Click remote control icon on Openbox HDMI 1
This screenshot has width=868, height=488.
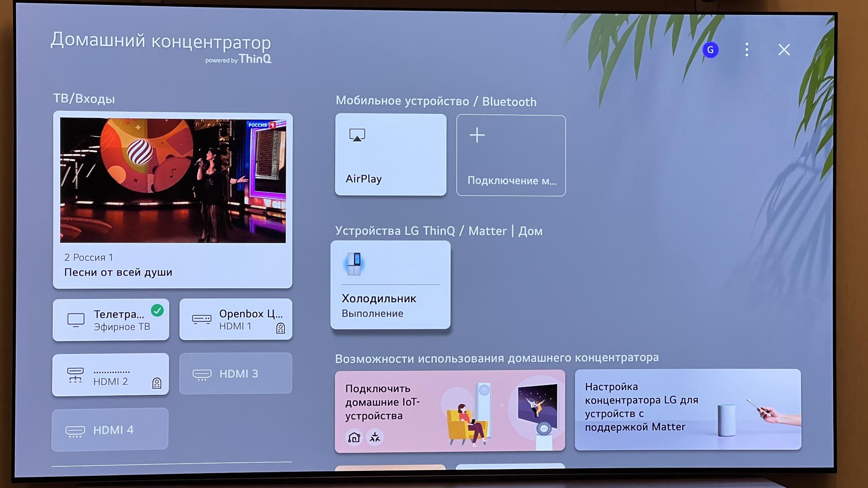[x=280, y=328]
